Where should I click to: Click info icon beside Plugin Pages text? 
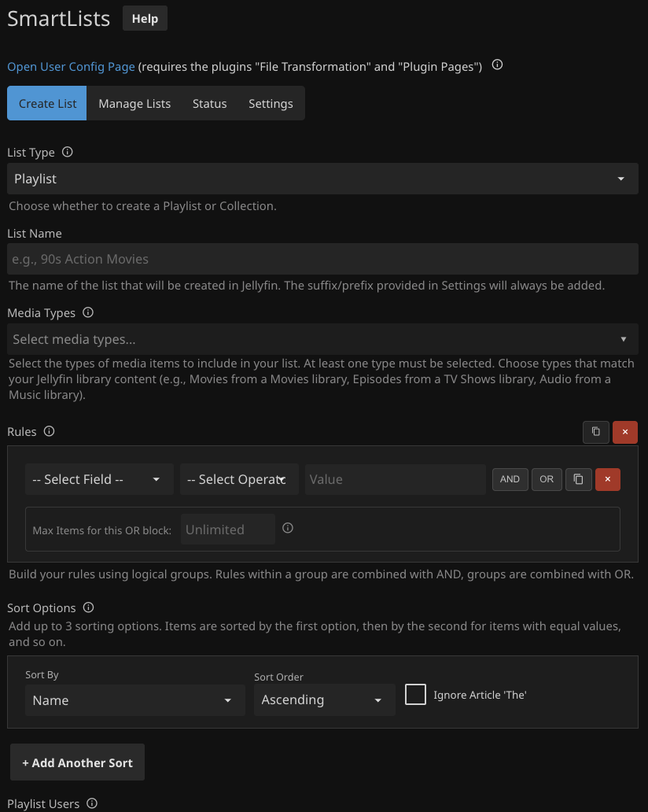[497, 65]
